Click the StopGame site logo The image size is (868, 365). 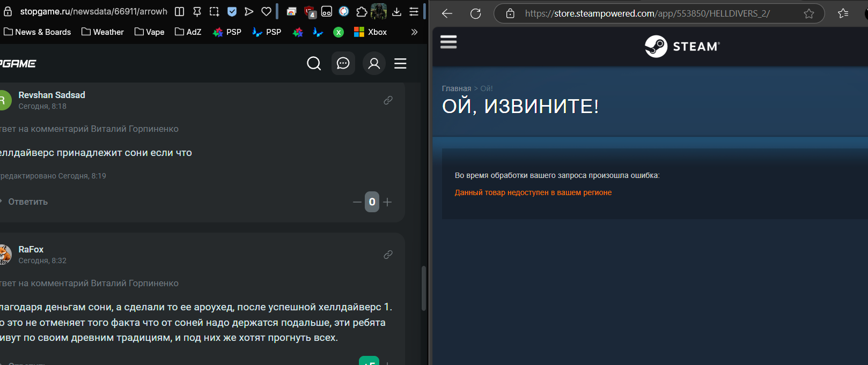click(x=18, y=63)
